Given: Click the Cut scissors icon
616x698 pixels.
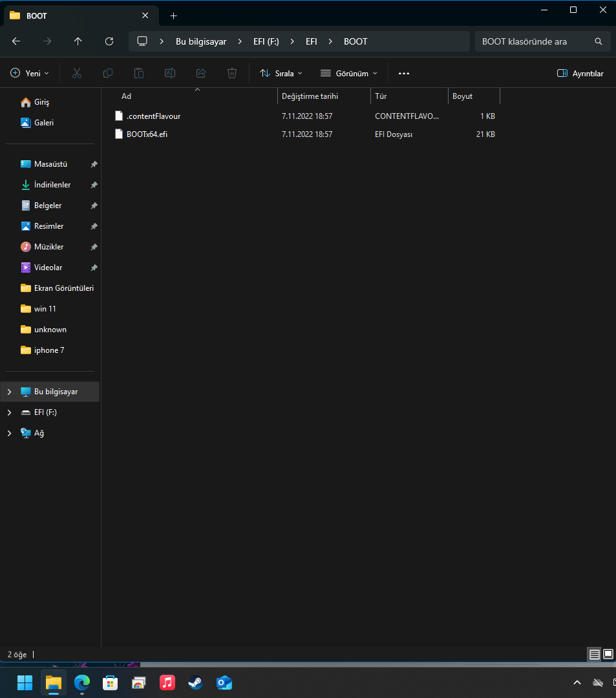Looking at the screenshot, I should [77, 74].
